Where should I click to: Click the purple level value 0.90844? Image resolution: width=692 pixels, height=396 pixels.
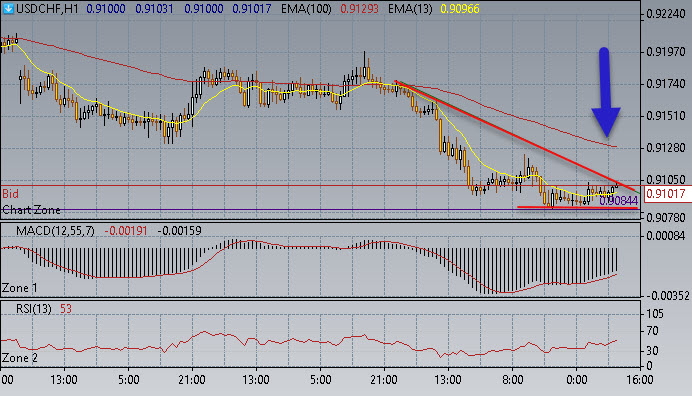click(618, 201)
